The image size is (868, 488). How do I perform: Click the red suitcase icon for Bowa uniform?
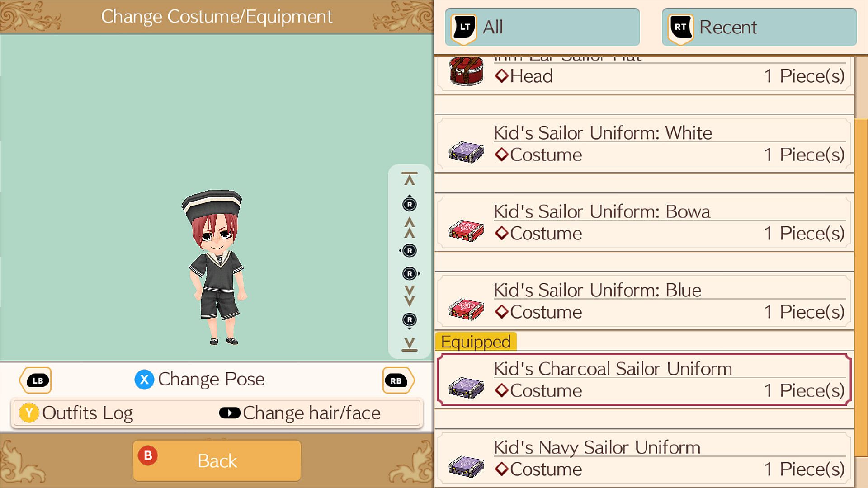(x=466, y=231)
